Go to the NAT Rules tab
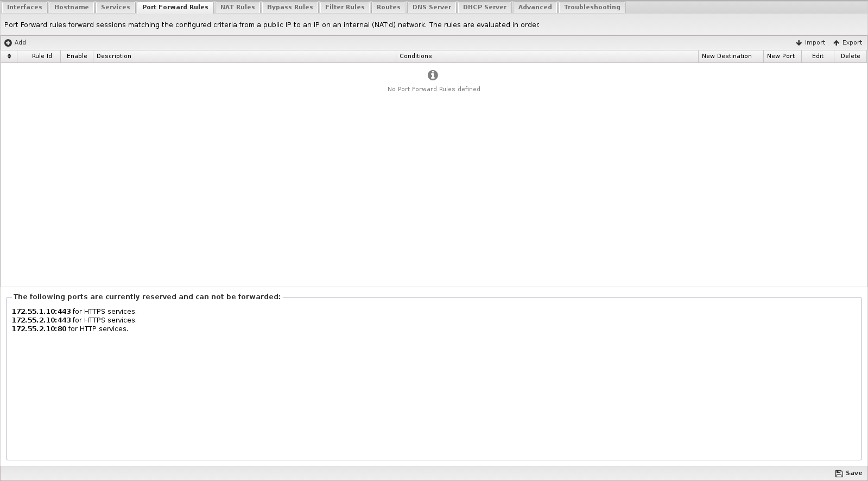This screenshot has height=481, width=868. coord(238,7)
